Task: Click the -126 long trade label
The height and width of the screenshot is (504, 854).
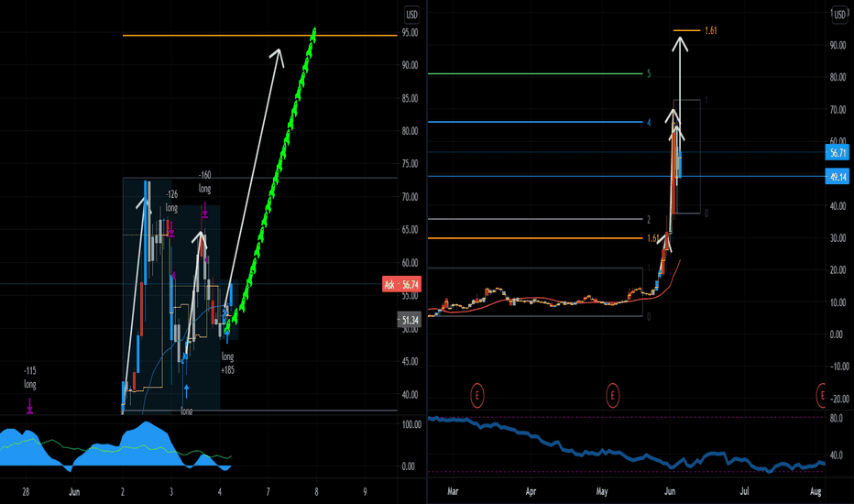Action: [x=171, y=201]
